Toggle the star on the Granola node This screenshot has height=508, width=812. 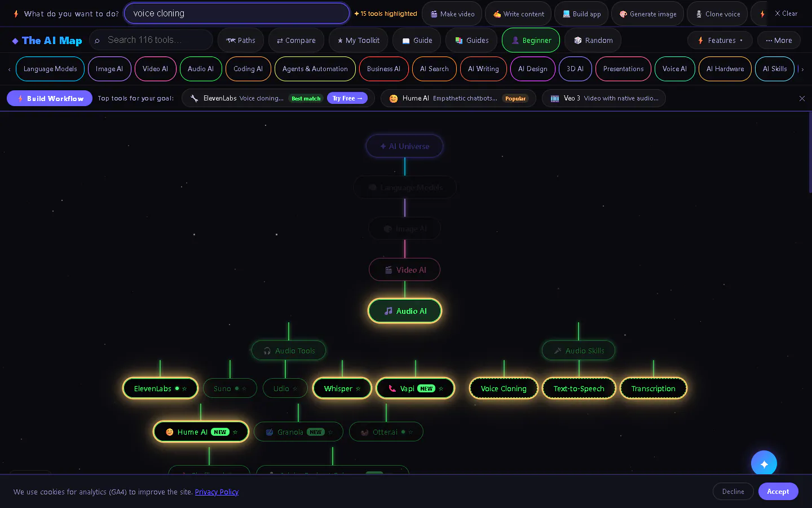coord(330,432)
